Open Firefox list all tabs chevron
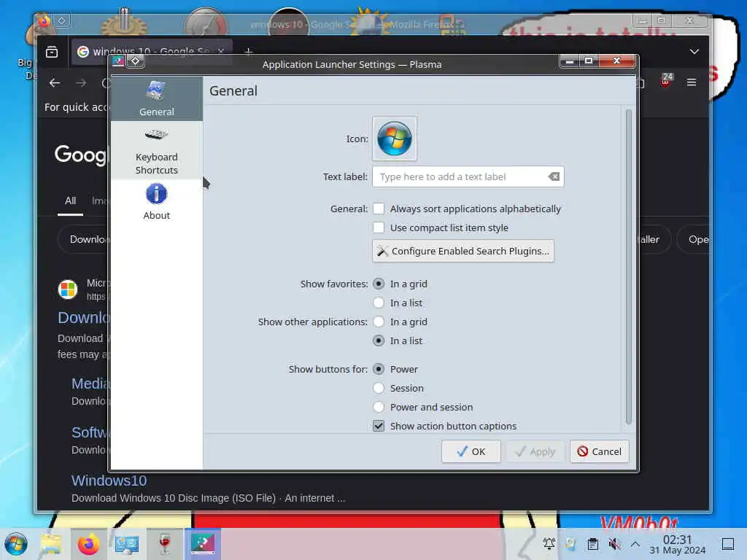The width and height of the screenshot is (747, 560). point(694,52)
